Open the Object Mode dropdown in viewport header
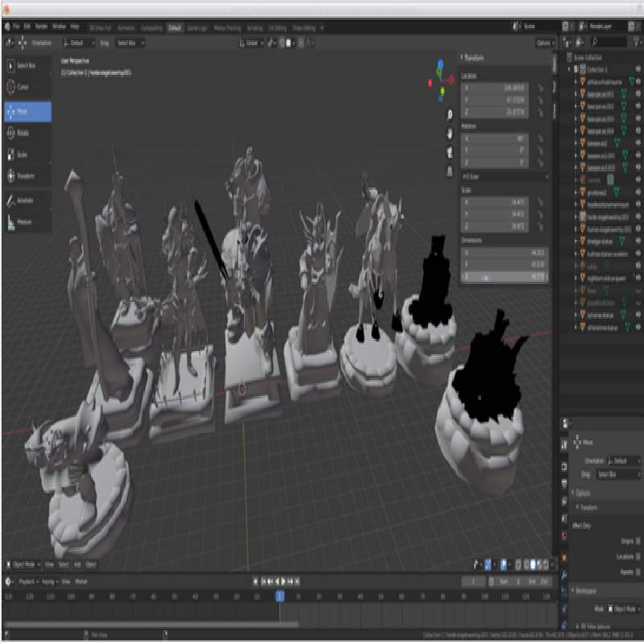 23,564
